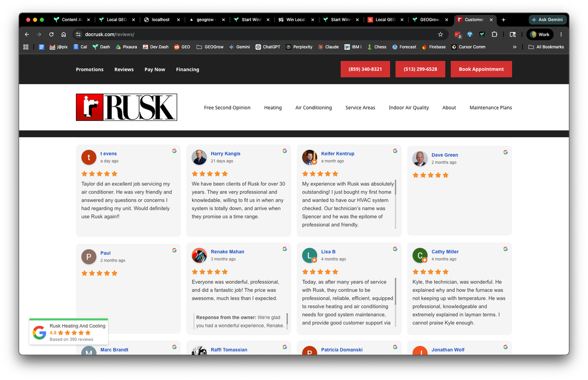Screen dimensions: 588x380
Task: Open the Financing link
Action: click(x=188, y=70)
